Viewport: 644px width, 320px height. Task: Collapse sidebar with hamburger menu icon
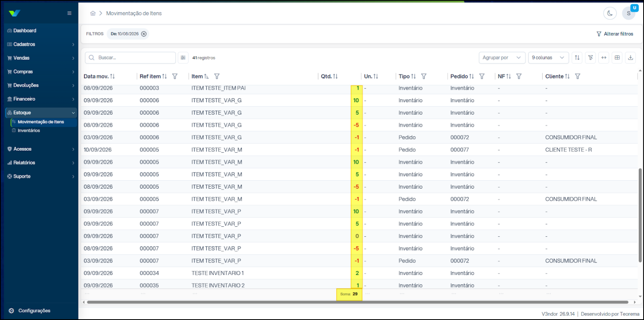pos(70,13)
